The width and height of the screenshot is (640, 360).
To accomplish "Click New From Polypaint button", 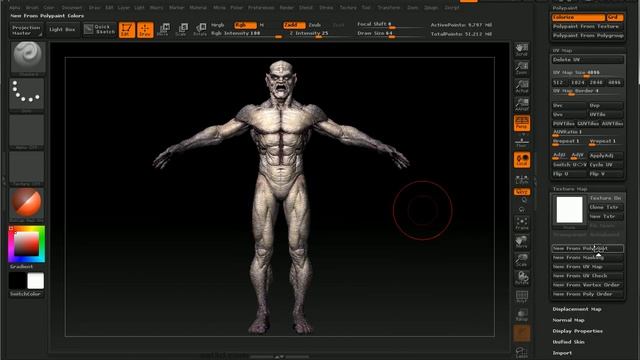I will coord(588,248).
